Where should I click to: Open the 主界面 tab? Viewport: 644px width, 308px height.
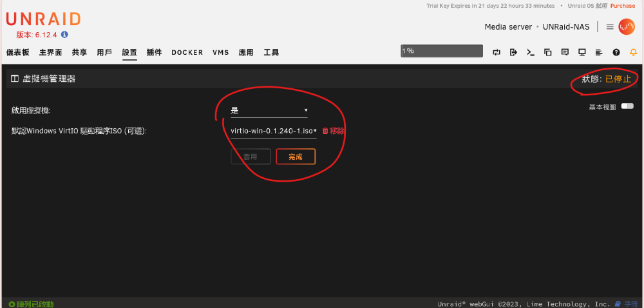click(x=50, y=52)
